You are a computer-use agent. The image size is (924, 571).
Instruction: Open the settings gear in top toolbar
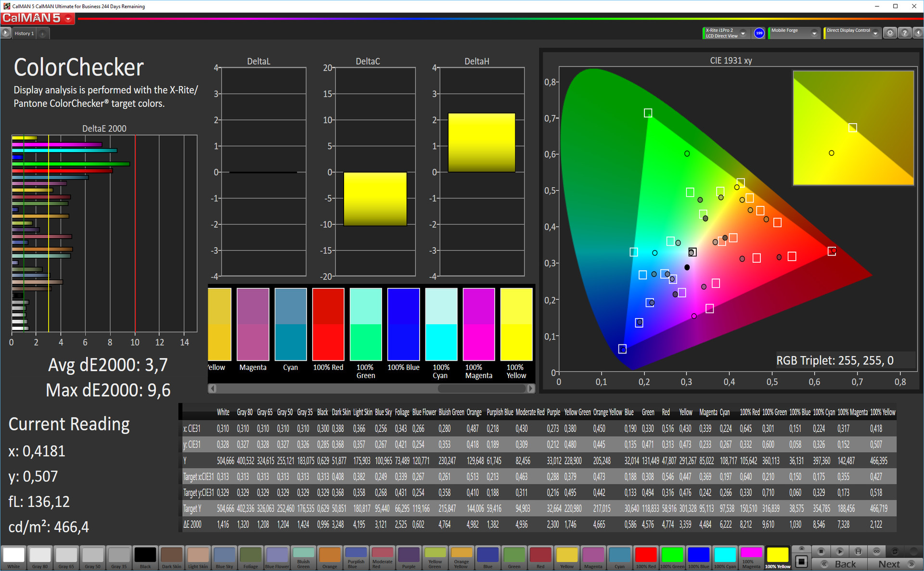point(890,33)
